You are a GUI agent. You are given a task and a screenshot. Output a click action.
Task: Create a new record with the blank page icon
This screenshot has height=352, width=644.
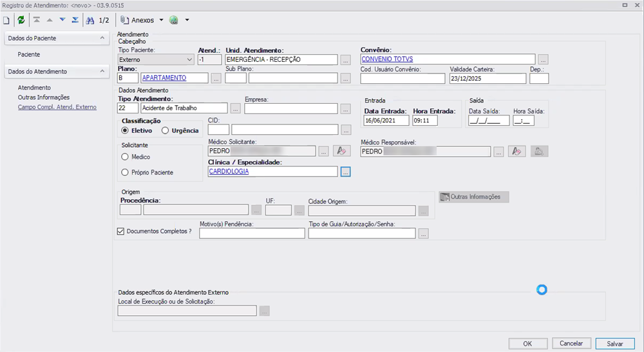6,20
